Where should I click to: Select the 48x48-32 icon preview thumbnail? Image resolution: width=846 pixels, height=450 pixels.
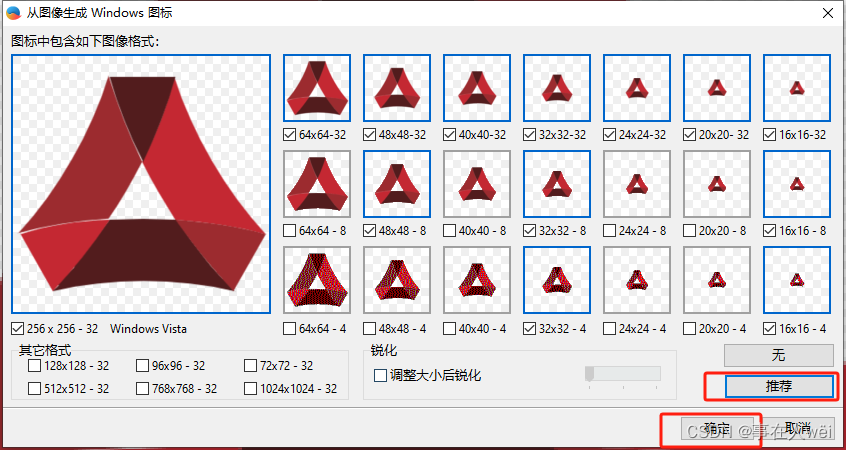pyautogui.click(x=397, y=88)
